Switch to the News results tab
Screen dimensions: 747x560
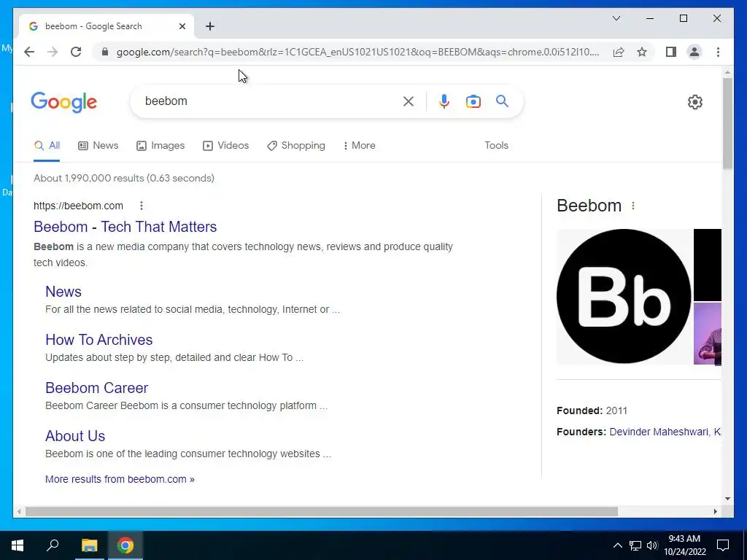click(98, 146)
